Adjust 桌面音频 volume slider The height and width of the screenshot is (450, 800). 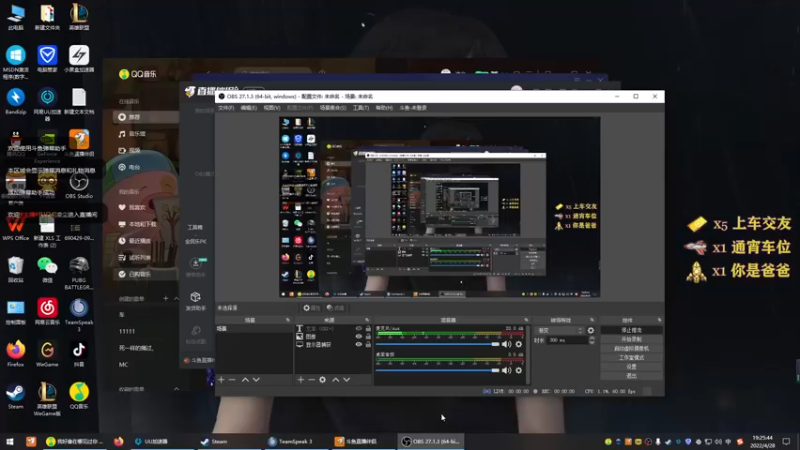pyautogui.click(x=438, y=370)
